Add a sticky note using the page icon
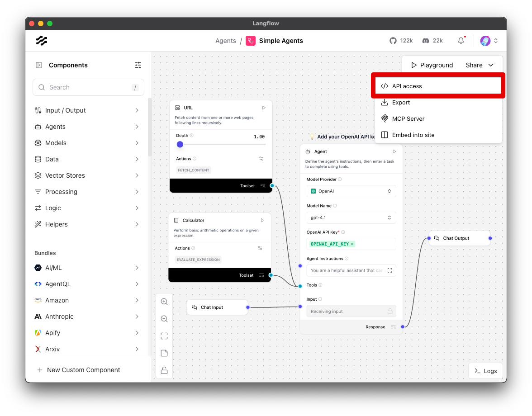This screenshot has height=416, width=532. [x=164, y=353]
